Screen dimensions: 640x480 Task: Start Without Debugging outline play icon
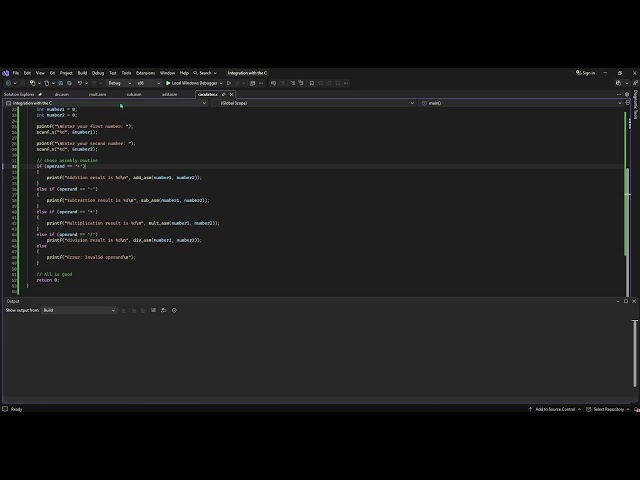pos(229,83)
